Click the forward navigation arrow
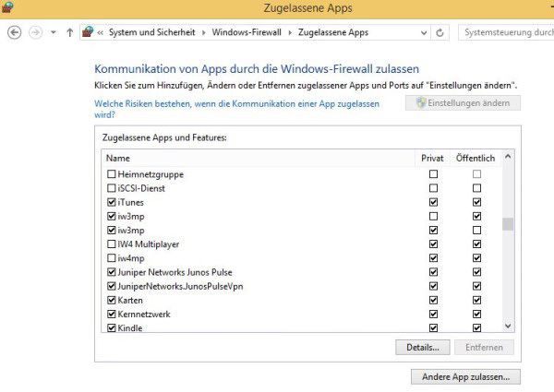This screenshot has height=392, width=554. (35, 32)
